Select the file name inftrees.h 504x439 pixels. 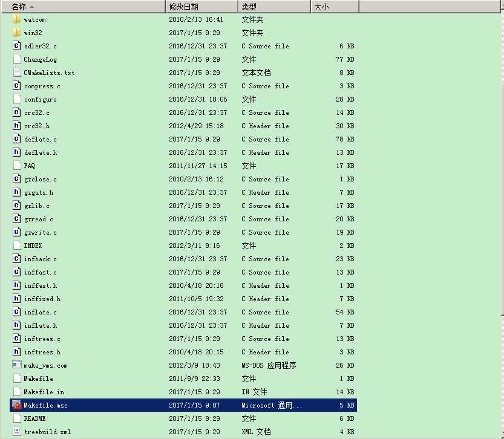click(x=42, y=352)
